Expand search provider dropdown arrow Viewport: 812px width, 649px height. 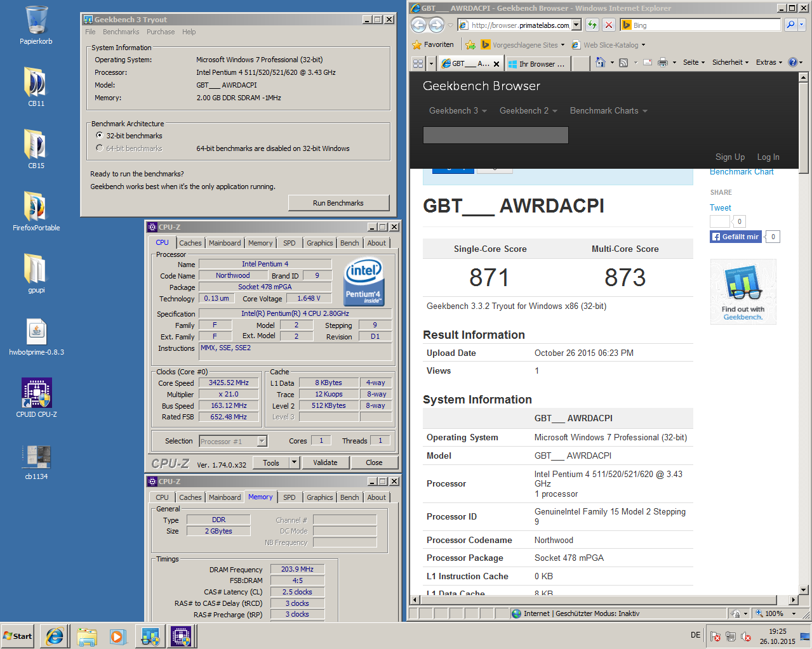coord(802,25)
